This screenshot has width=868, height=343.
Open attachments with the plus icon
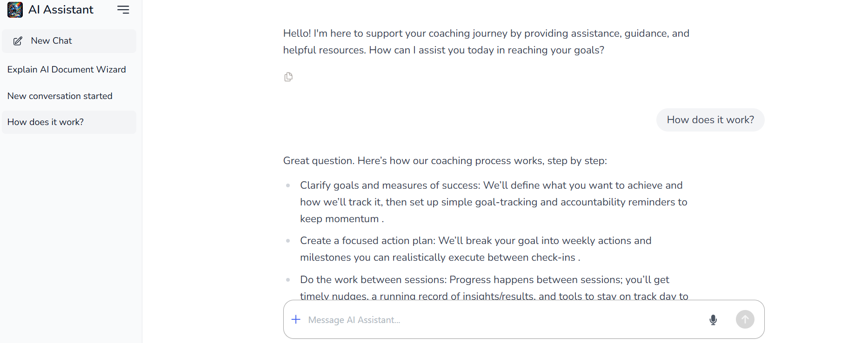pos(296,319)
